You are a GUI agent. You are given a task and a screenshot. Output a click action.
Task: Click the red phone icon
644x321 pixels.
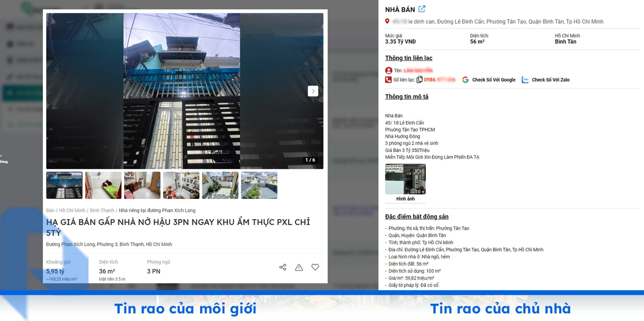coord(389,79)
